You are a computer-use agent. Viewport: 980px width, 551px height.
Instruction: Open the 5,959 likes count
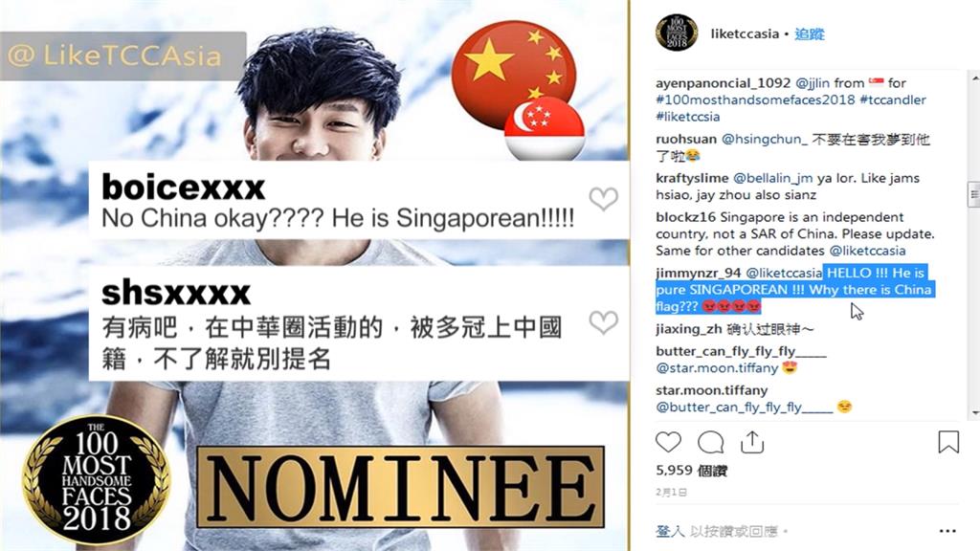pos(691,471)
